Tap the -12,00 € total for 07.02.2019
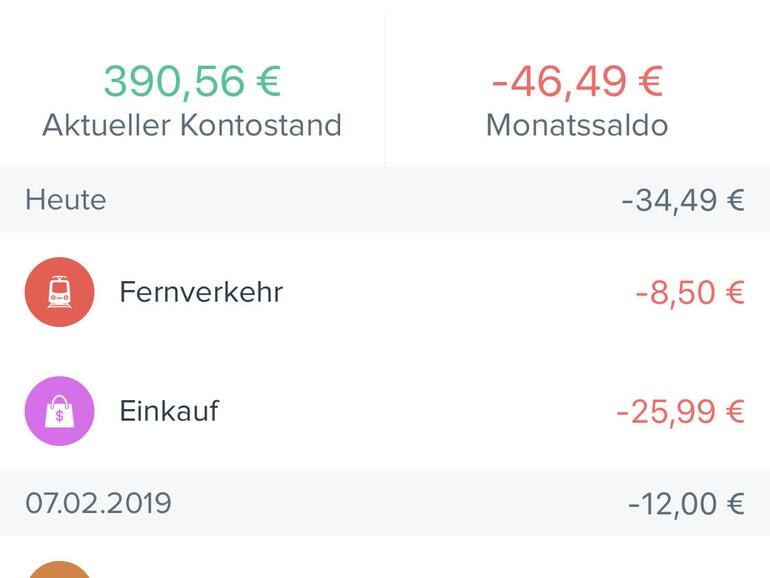Image resolution: width=770 pixels, height=578 pixels. tap(686, 503)
